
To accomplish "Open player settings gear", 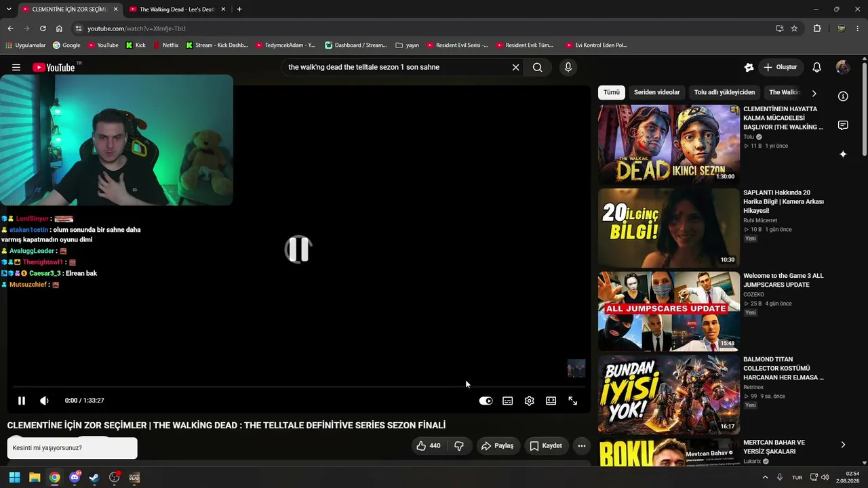I will point(529,401).
